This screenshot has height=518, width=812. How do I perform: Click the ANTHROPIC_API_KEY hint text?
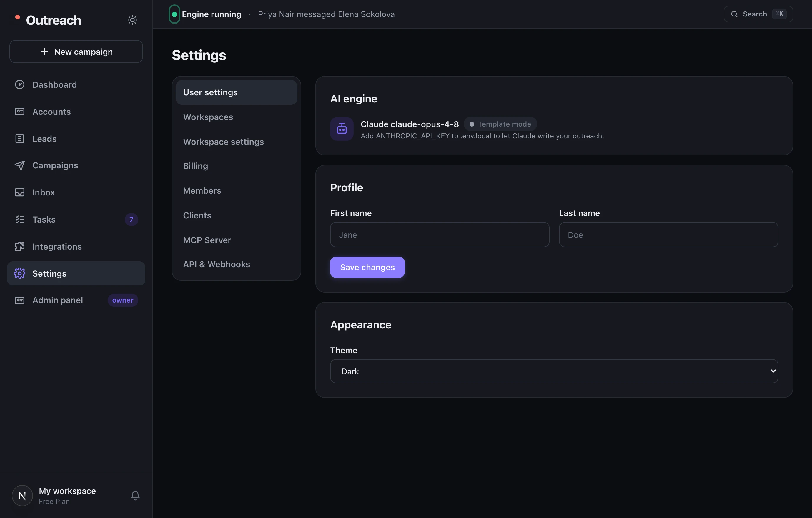[482, 136]
